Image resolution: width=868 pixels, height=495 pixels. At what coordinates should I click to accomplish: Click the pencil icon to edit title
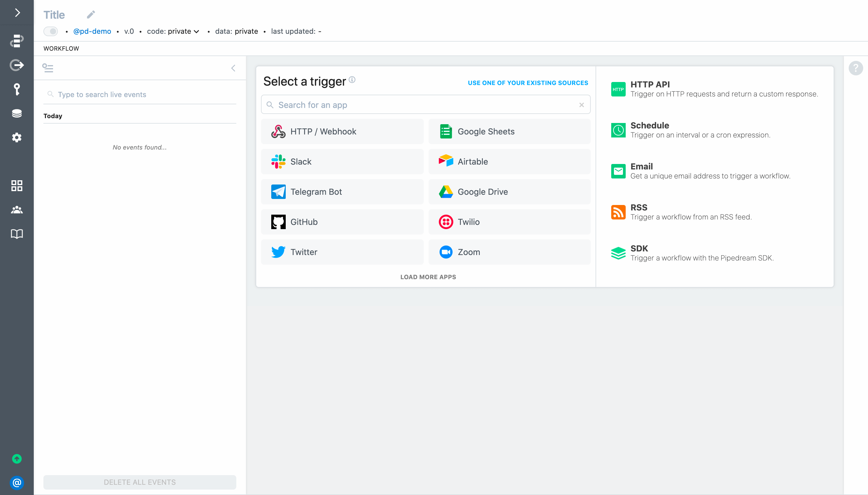tap(91, 14)
